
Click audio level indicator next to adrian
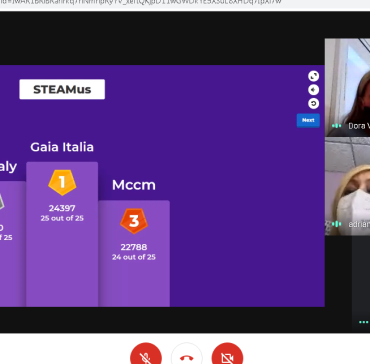[337, 224]
